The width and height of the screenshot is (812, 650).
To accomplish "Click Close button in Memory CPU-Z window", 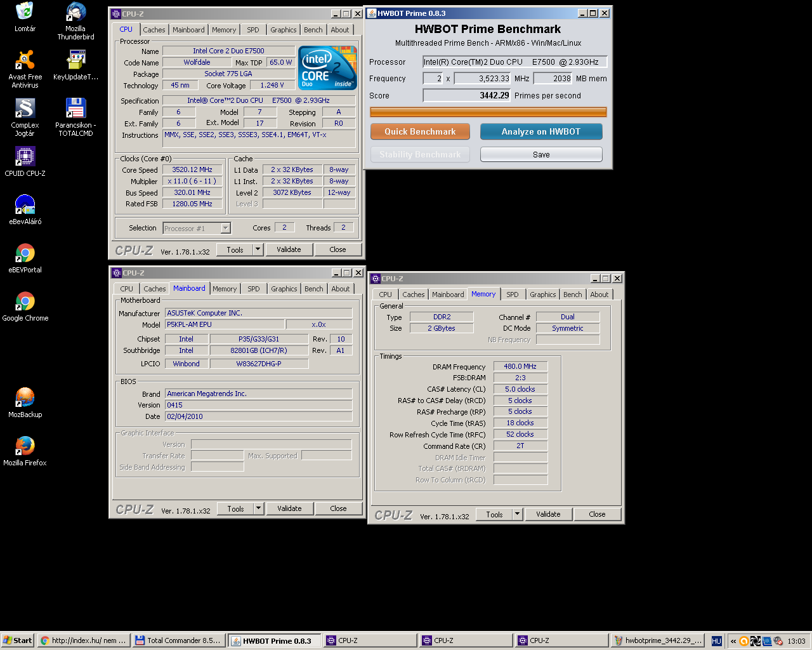I will (597, 514).
